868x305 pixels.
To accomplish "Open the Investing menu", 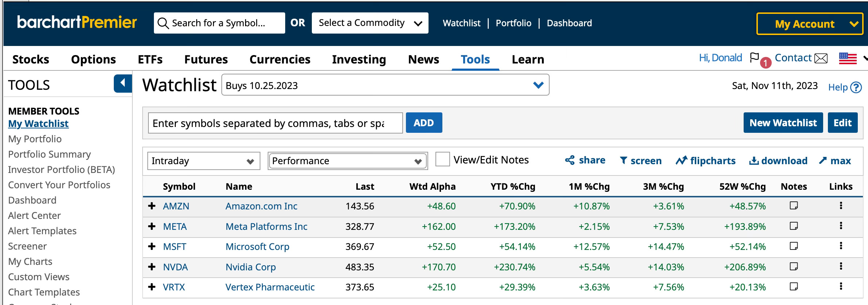I will tap(359, 59).
